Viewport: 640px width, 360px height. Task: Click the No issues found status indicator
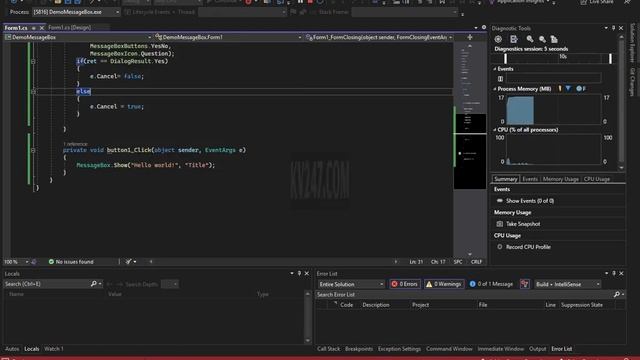pyautogui.click(x=71, y=262)
